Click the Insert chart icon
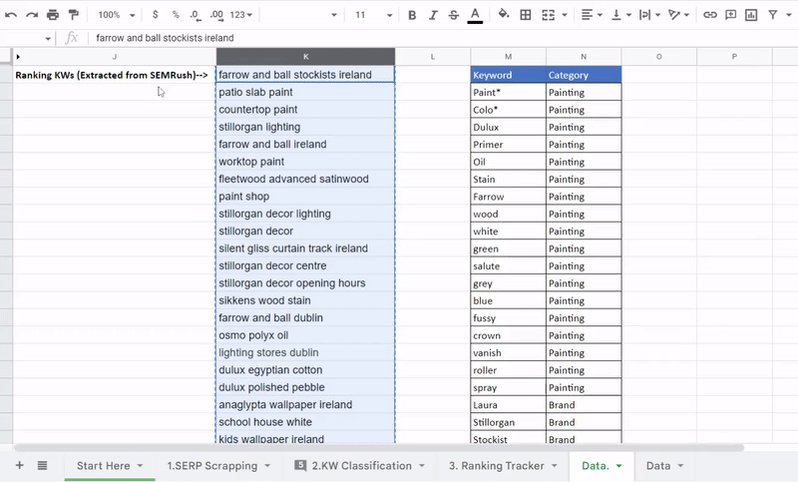Screen dimensions: 798x482 pos(751,15)
